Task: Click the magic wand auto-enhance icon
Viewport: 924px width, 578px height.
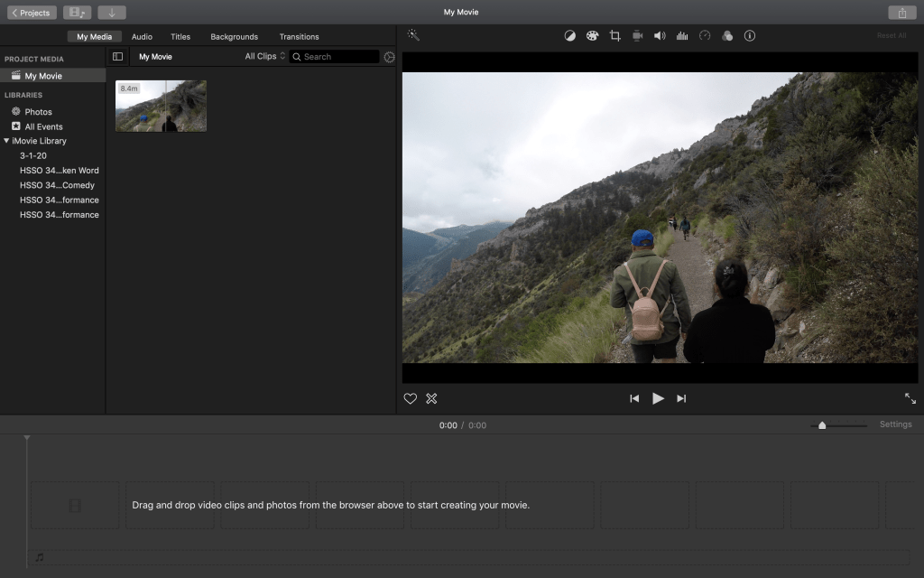Action: (x=413, y=35)
